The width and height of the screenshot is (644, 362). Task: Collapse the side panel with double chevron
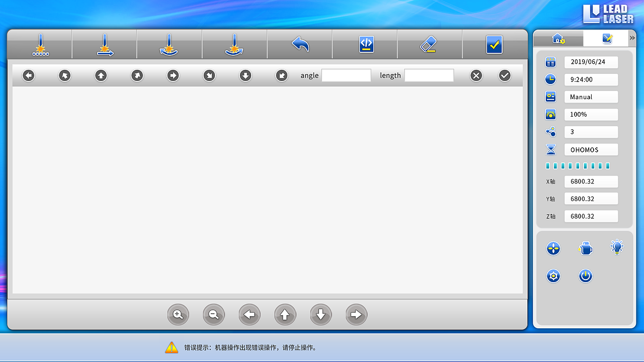tap(632, 38)
